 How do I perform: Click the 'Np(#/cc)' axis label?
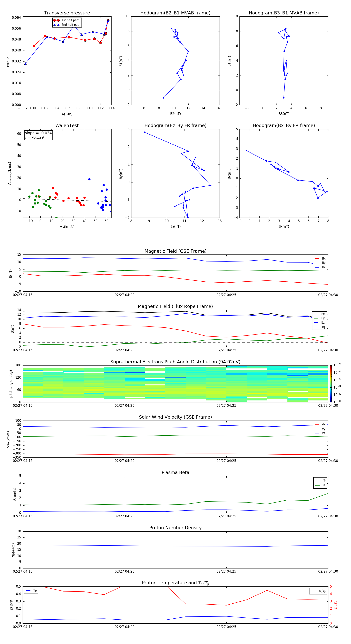(x=13, y=550)
